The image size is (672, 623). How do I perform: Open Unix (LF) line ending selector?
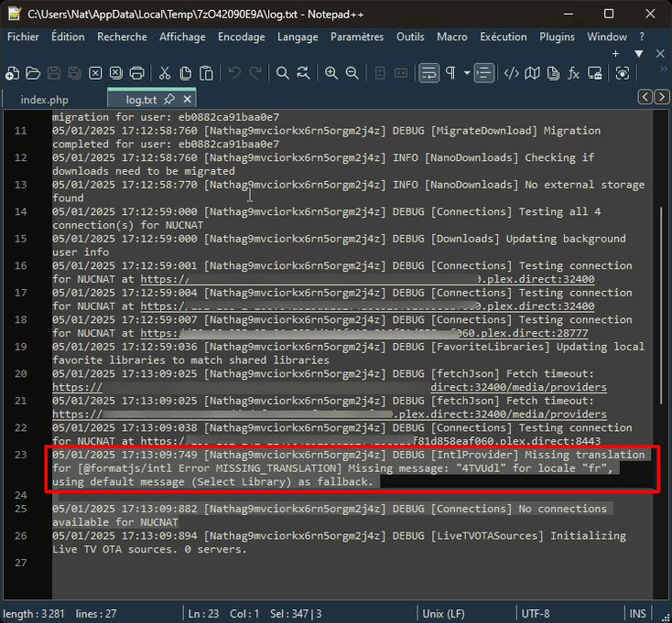(x=444, y=614)
